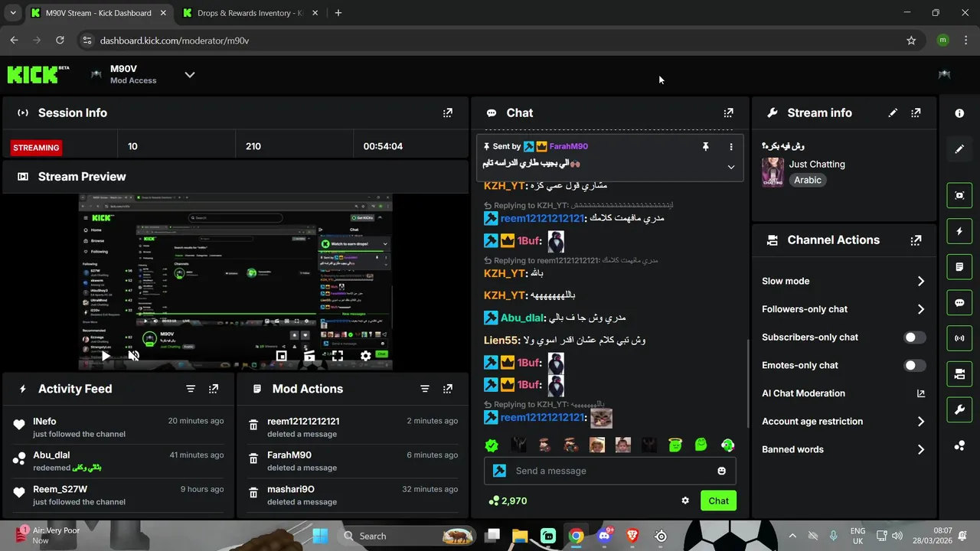Click the pencil icon in right sidebar
The image size is (980, 551).
[959, 149]
